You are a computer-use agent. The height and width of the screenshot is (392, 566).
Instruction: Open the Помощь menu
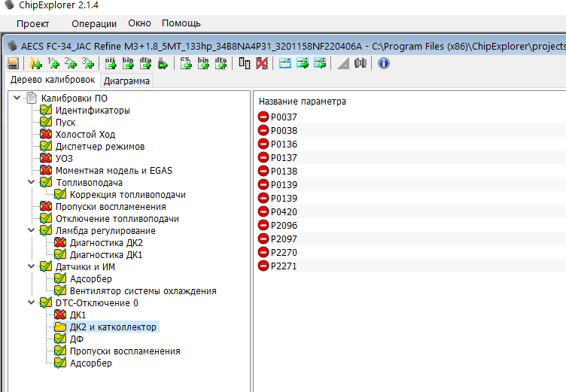click(x=181, y=23)
